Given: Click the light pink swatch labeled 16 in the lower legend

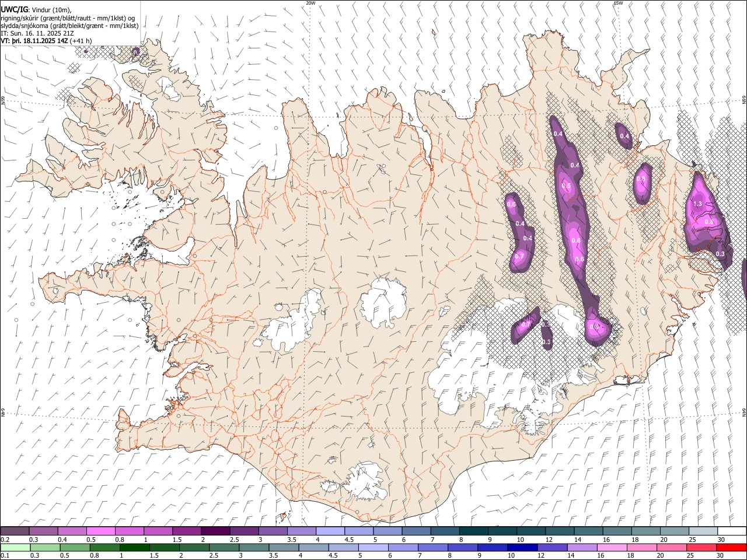Looking at the screenshot, I should point(612,548).
